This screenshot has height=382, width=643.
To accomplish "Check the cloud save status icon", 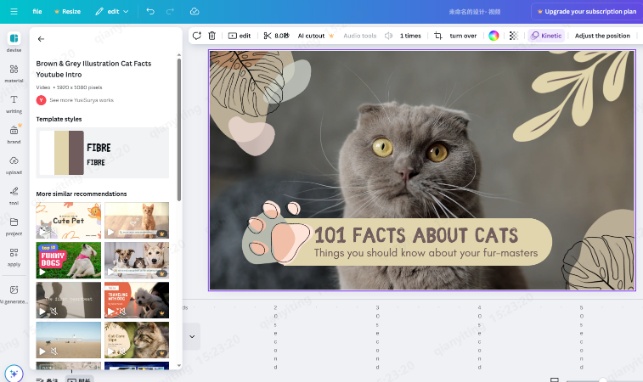I will coord(194,11).
